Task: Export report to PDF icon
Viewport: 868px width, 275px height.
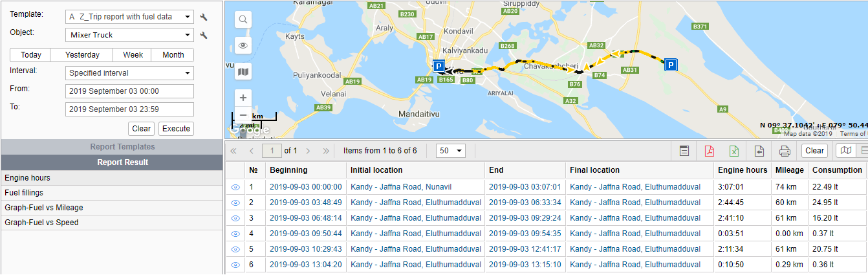Action: [710, 151]
